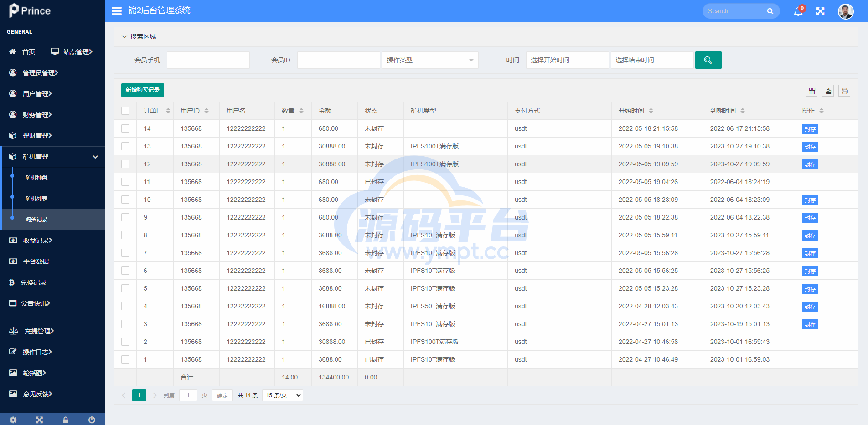Viewport: 868px width, 425px height.
Task: Click the 确定 page jump button
Action: 222,395
